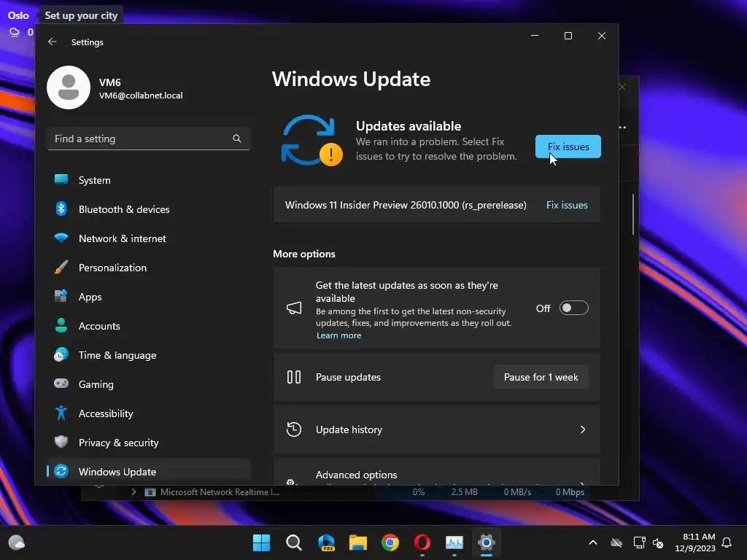Screen dimensions: 747x560
Task: Click the Find a setting search field
Action: click(x=149, y=139)
